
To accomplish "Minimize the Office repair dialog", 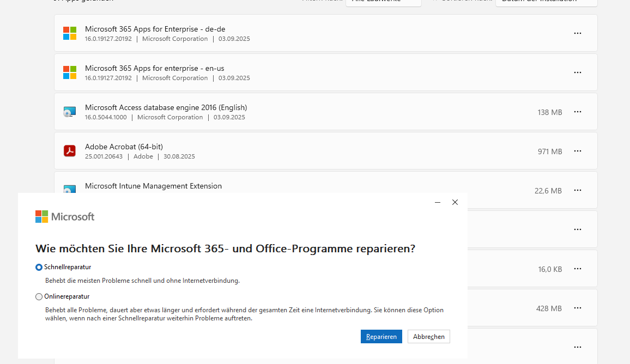I will [x=438, y=202].
